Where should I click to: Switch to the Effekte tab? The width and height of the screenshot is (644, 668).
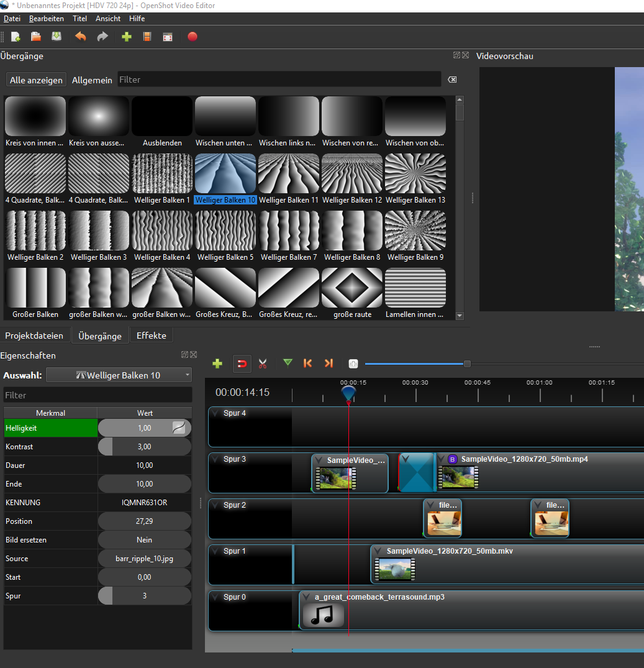(152, 336)
